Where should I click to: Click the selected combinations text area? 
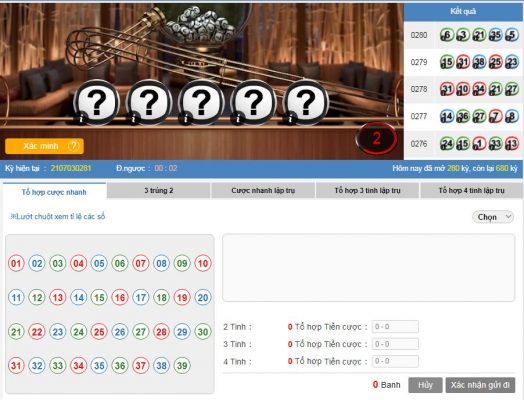pos(368,268)
